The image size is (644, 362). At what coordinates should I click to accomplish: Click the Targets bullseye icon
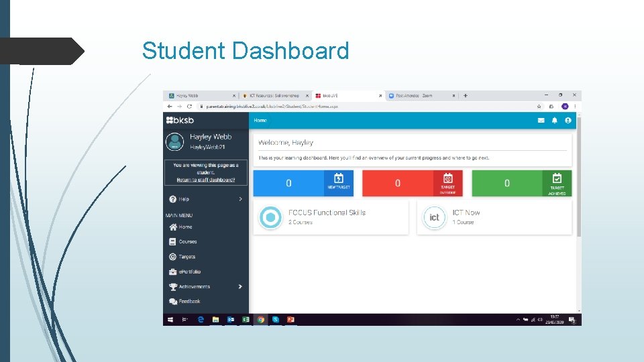click(172, 257)
